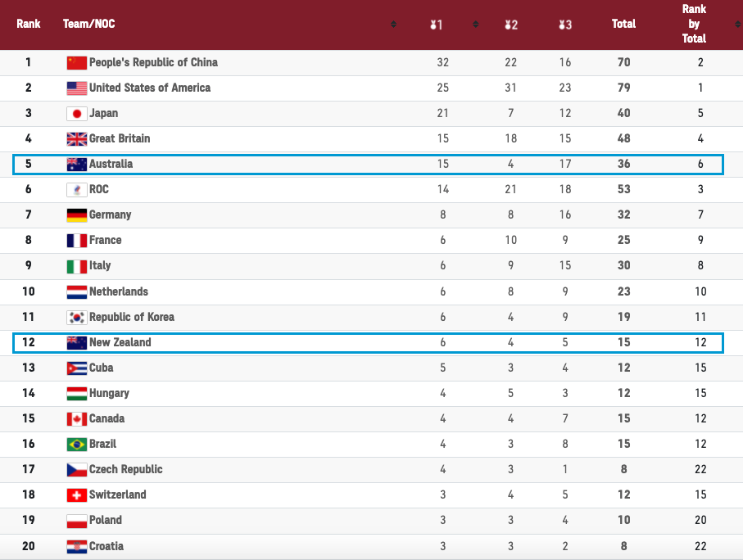Screen dimensions: 743x560
Task: Sort by the Total column header
Action: pyautogui.click(x=623, y=24)
